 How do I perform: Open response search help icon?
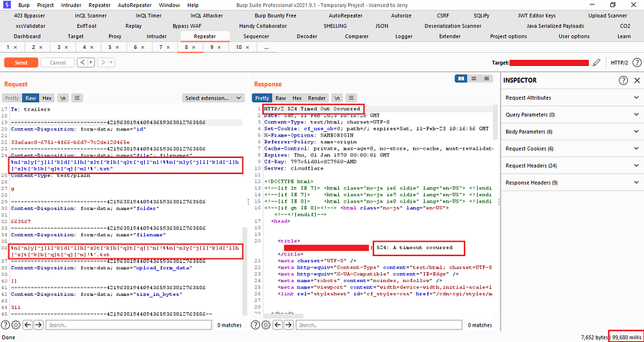click(255, 325)
